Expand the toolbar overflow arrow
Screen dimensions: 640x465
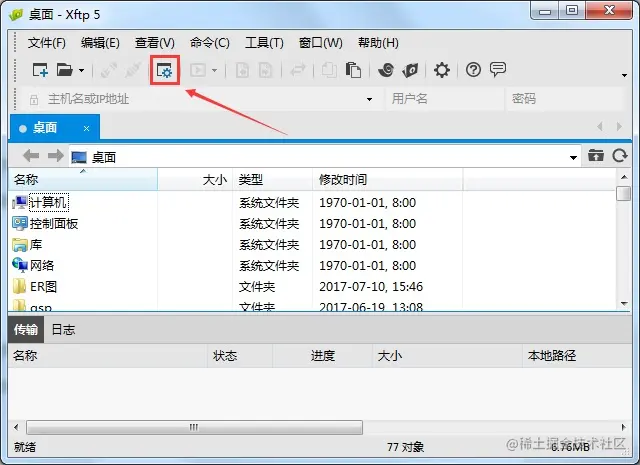click(624, 75)
